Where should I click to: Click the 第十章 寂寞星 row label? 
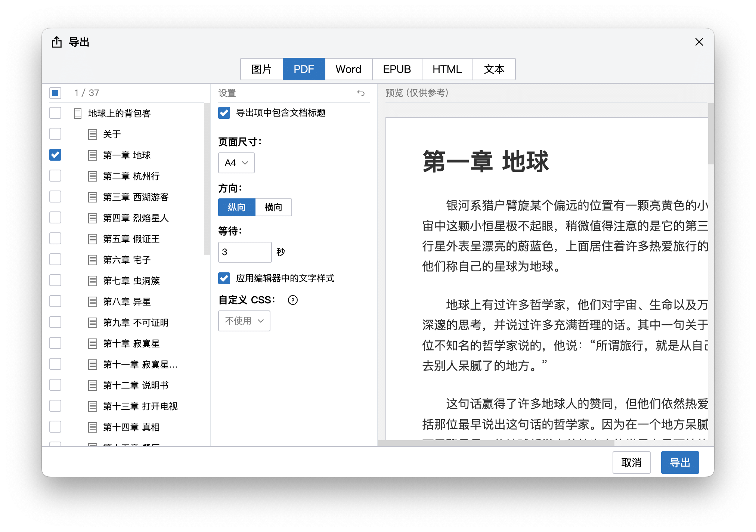(x=131, y=343)
